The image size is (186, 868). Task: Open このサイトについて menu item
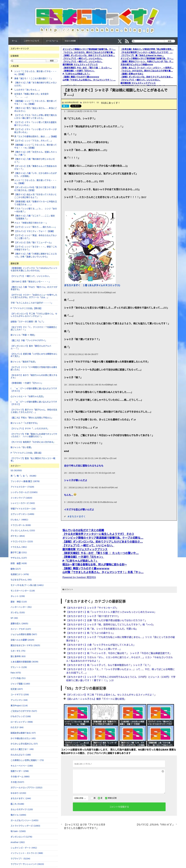click(31, 41)
